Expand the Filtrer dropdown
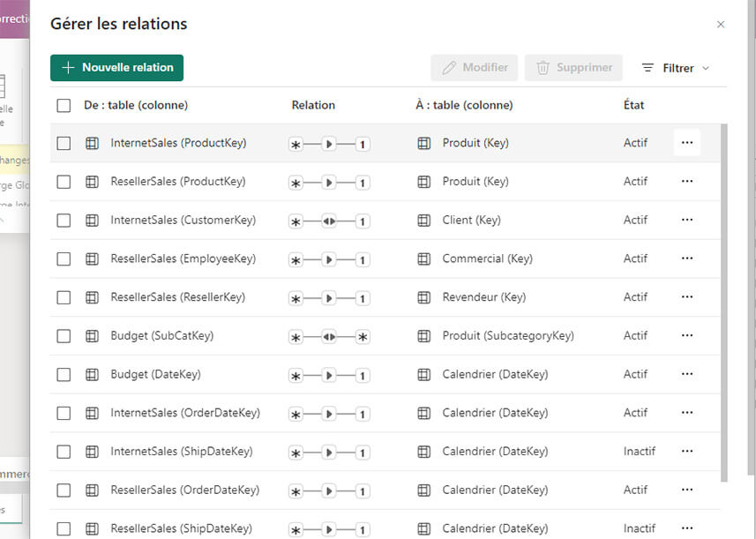Screen dimensions: 756x539 pos(676,68)
